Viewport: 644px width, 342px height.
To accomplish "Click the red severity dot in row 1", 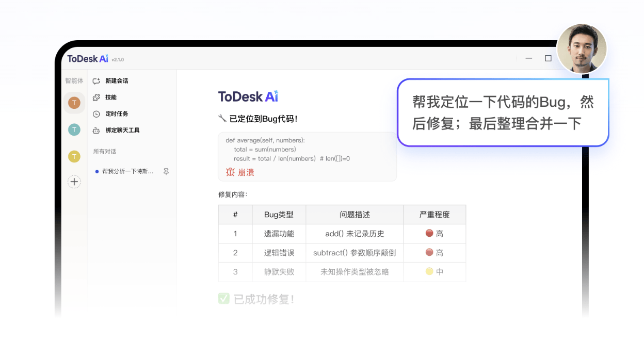I will click(x=429, y=233).
